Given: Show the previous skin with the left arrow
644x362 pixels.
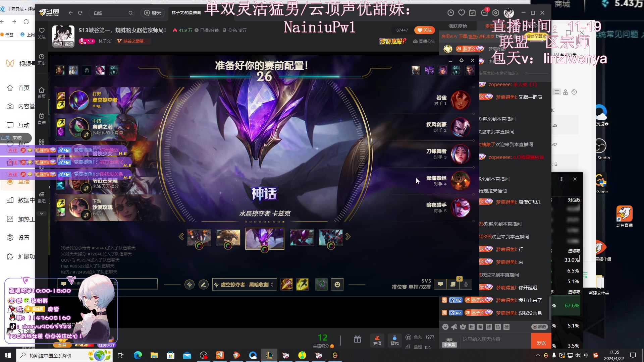Looking at the screenshot, I should coord(181,237).
